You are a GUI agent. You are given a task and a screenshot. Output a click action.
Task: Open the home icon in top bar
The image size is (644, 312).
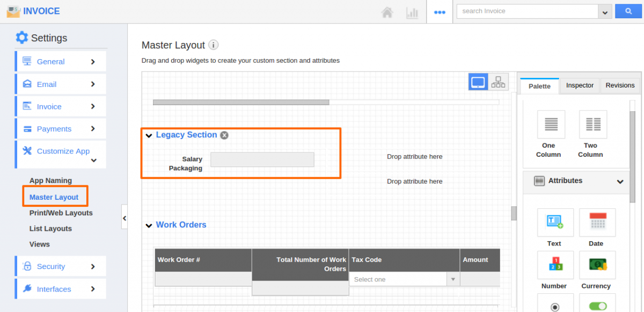(387, 12)
